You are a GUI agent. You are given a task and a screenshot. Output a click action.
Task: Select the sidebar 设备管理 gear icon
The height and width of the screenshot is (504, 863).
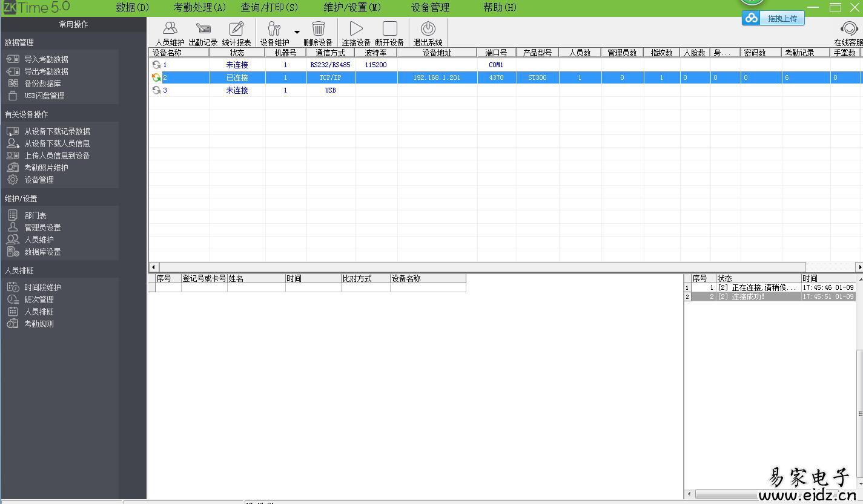(13, 180)
